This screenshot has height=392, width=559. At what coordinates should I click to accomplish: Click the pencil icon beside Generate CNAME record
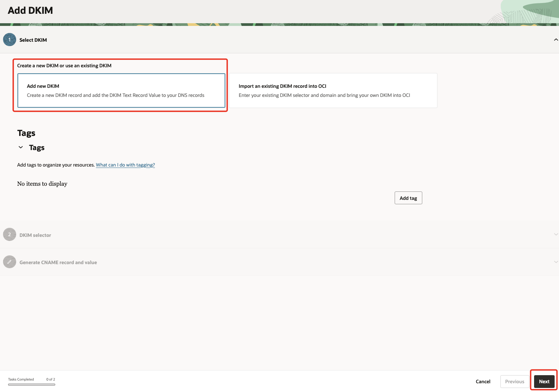click(x=9, y=262)
